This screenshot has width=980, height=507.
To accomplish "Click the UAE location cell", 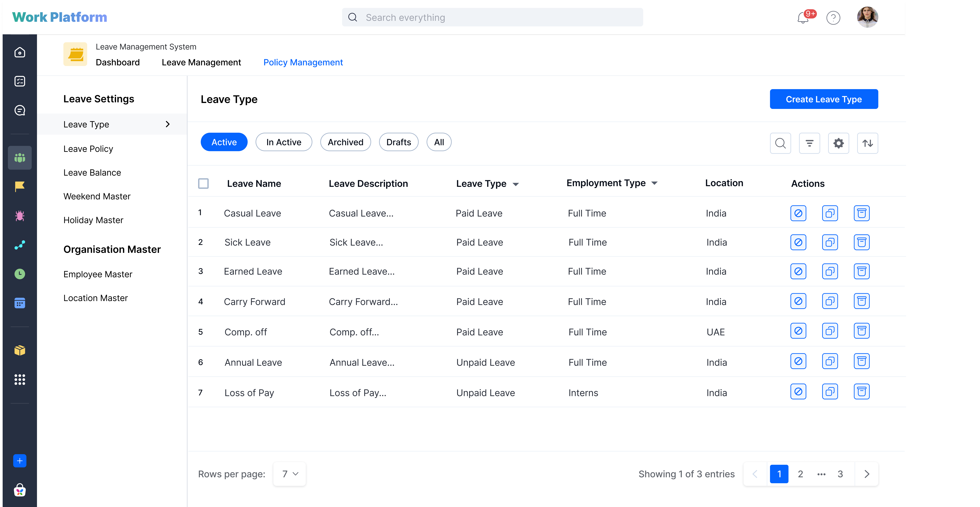I will 716,332.
